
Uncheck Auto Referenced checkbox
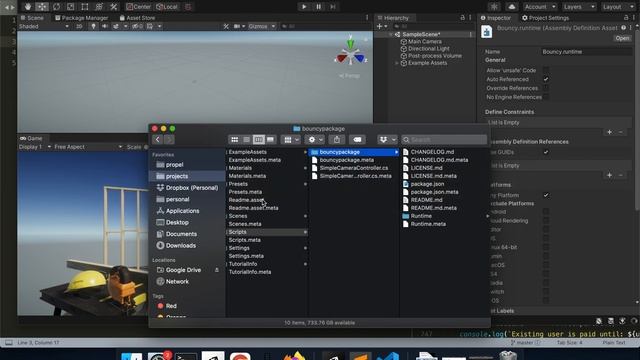(546, 79)
